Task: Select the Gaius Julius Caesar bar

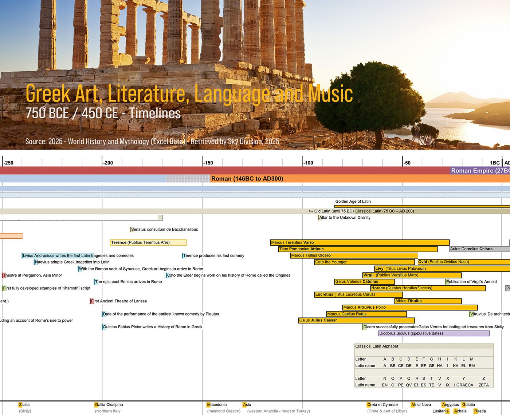Action: pyautogui.click(x=356, y=320)
